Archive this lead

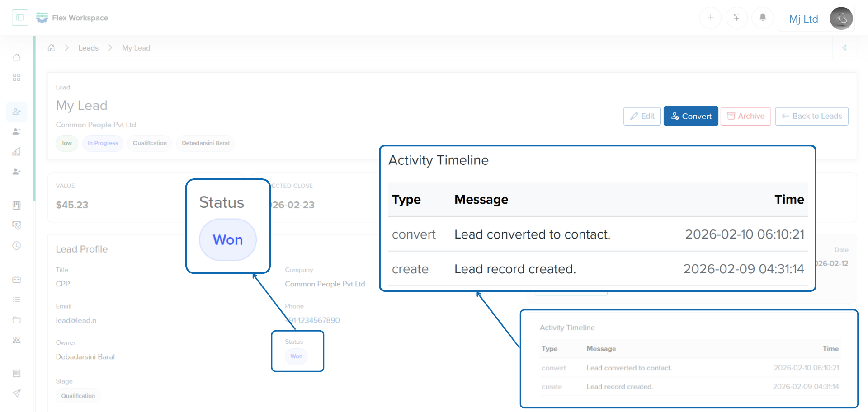(x=745, y=116)
